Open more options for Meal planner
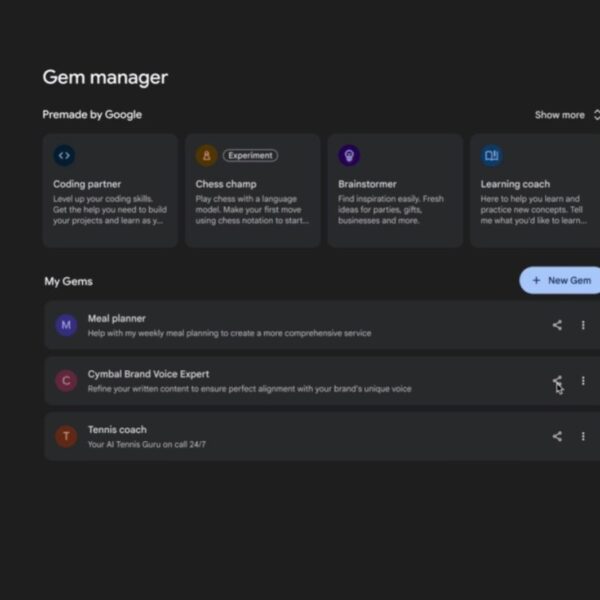600x600 pixels. 583,325
